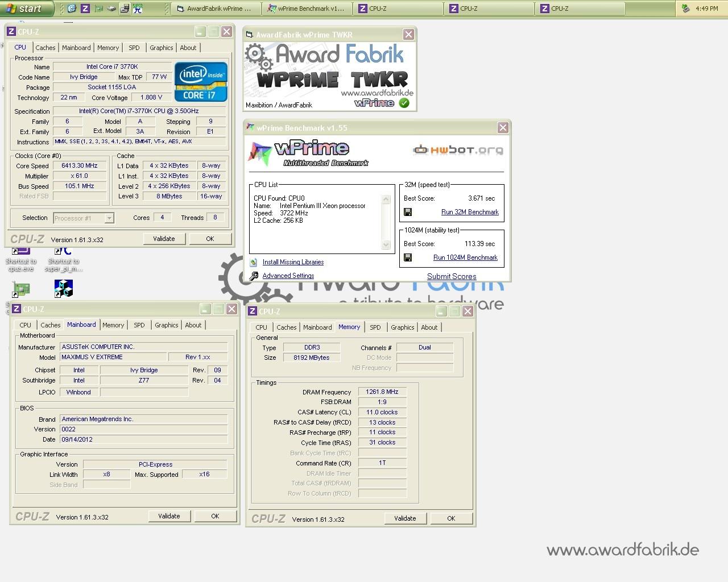This screenshot has height=582, width=728.
Task: Click Validate in Mainboard CPU-Z window
Action: pyautogui.click(x=169, y=516)
